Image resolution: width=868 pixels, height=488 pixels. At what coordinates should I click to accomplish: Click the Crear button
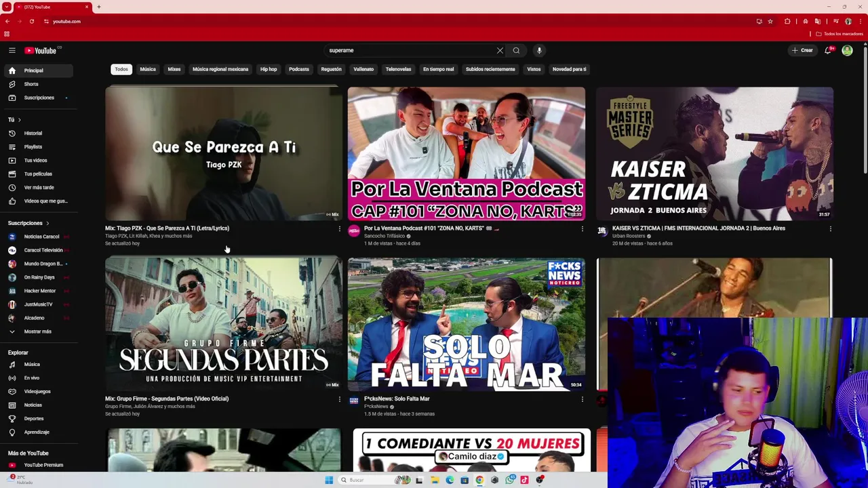coord(802,50)
